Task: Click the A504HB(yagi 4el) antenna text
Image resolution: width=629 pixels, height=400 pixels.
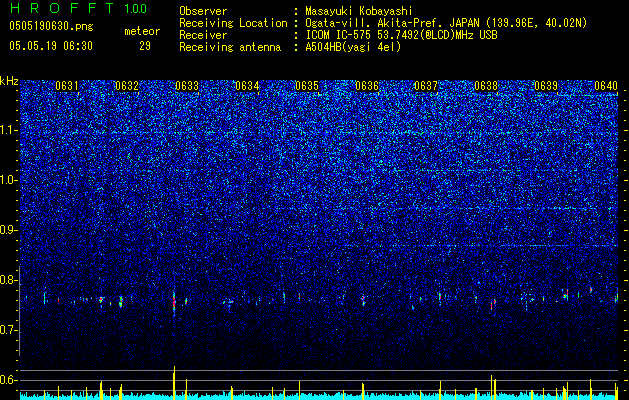Action: tap(353, 47)
